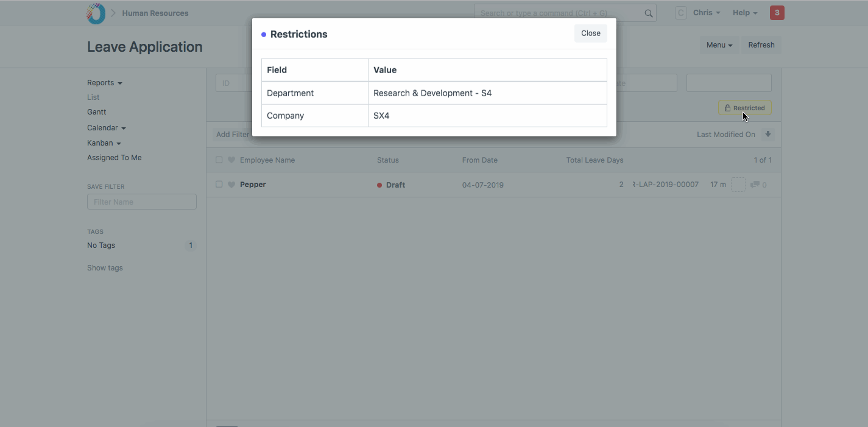Click the red notification count badge
868x427 pixels.
tap(777, 13)
